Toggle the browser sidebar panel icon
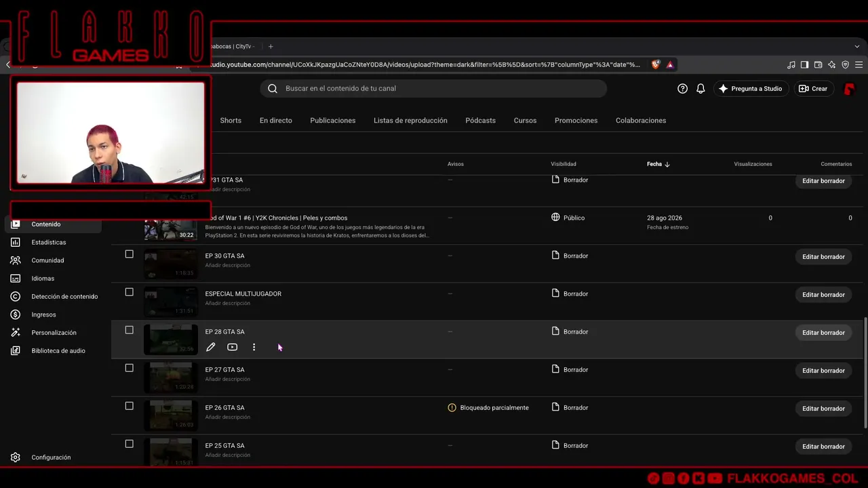 coord(805,64)
